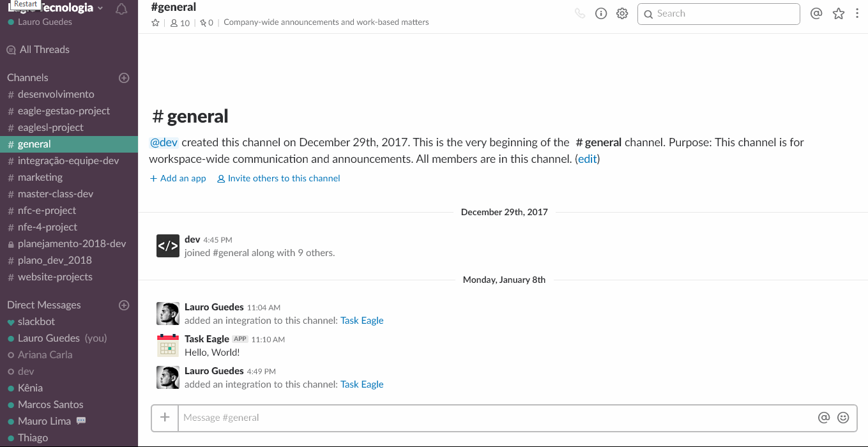868x447 pixels.
Task: Click the channel info icon
Action: tap(600, 13)
